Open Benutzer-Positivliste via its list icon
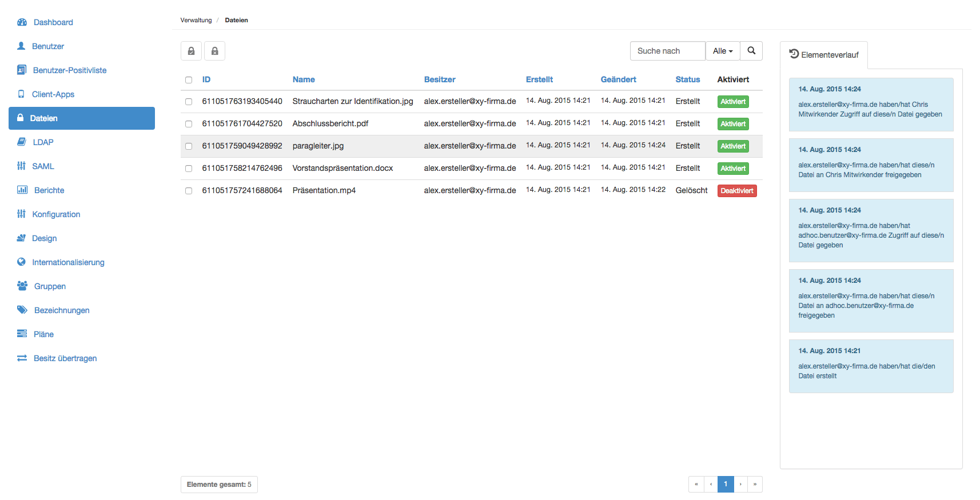Screen dimensions: 980x500 click(x=22, y=70)
